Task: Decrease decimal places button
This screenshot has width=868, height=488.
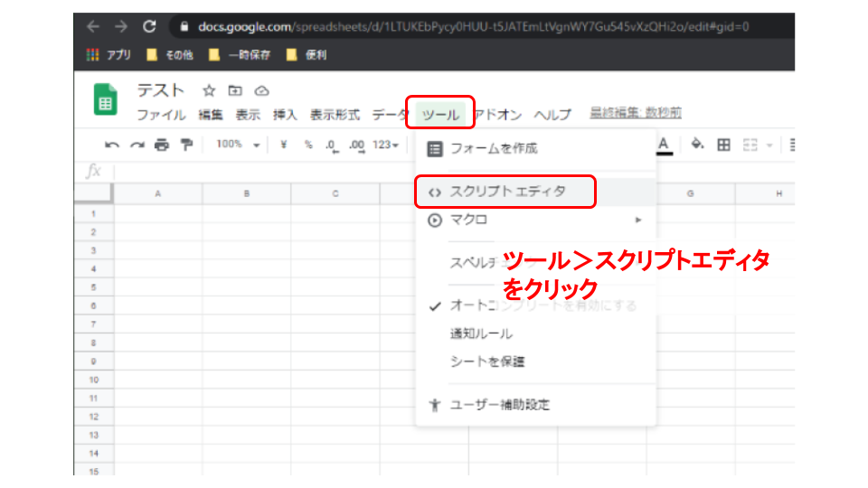Action: point(332,145)
